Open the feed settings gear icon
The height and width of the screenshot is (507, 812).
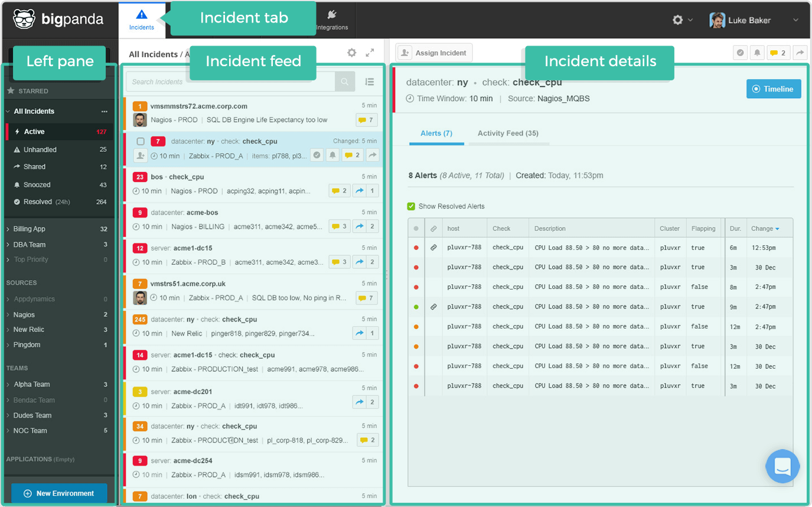351,53
